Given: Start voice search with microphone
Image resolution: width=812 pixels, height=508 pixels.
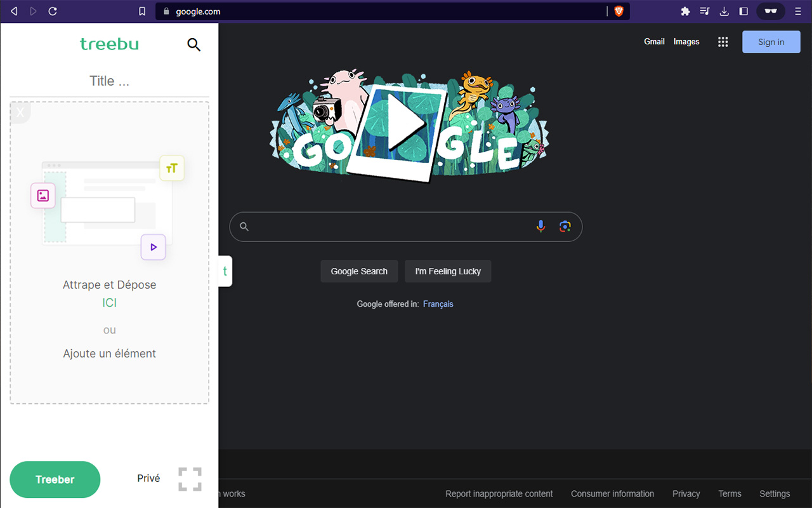Looking at the screenshot, I should click(x=540, y=227).
